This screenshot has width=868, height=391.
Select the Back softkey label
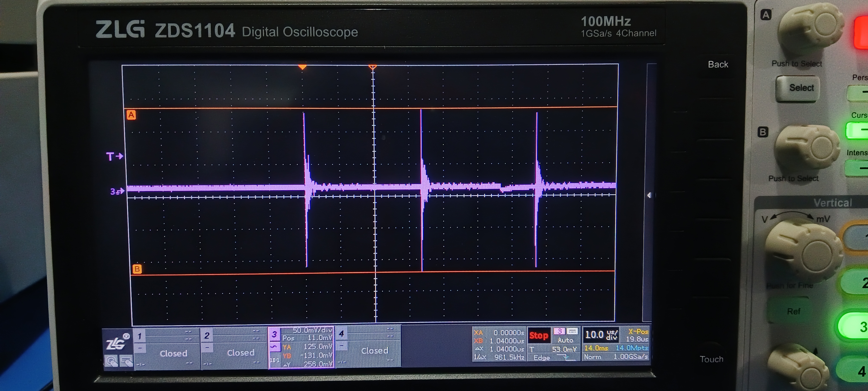(718, 65)
